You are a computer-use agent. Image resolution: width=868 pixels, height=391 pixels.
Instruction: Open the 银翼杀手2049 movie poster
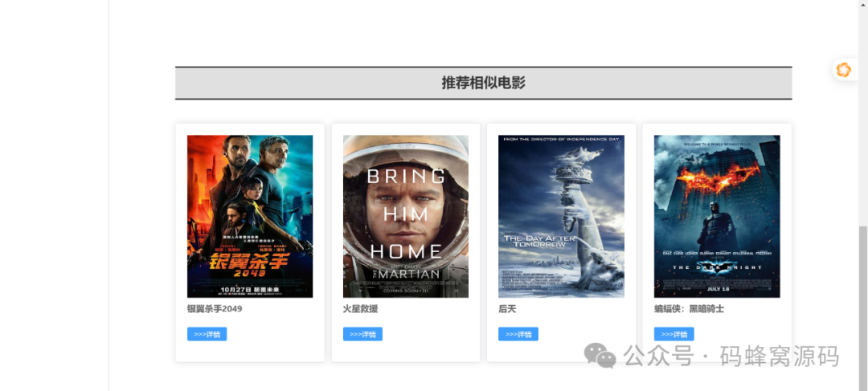pyautogui.click(x=250, y=216)
